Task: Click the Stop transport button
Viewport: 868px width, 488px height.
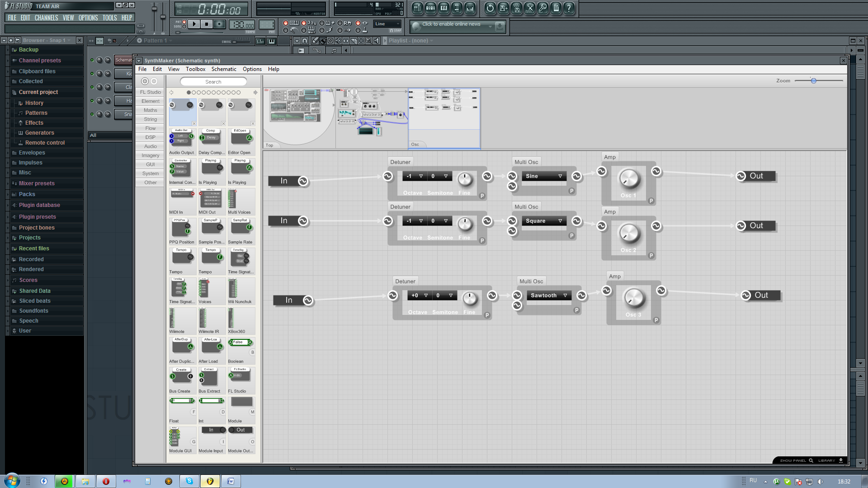Action: pos(207,24)
